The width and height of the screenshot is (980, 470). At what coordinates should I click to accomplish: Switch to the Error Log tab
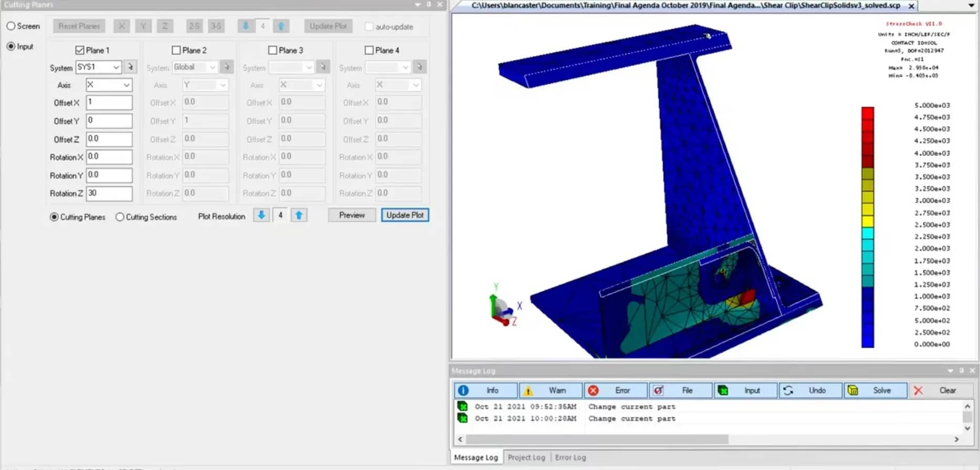tap(571, 457)
